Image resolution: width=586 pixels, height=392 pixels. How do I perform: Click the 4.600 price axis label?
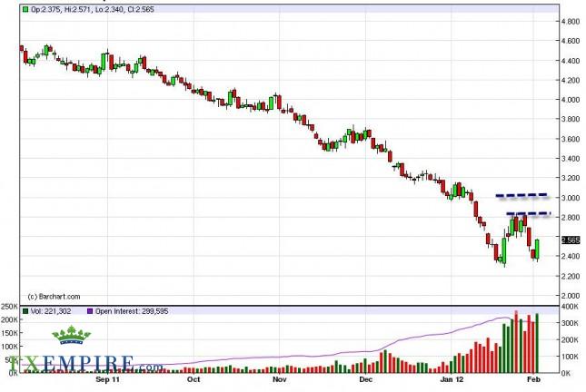point(571,41)
